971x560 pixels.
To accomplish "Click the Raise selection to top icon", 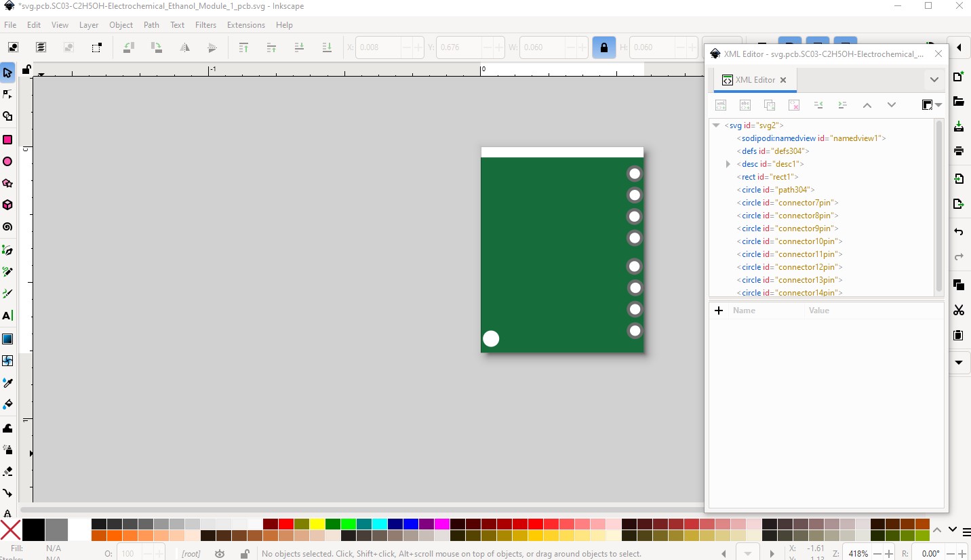I will tap(243, 47).
